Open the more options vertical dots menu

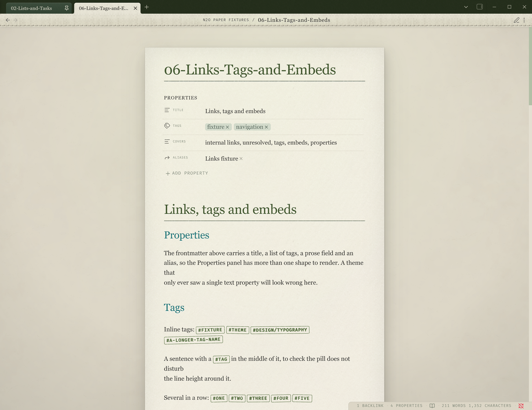[524, 20]
